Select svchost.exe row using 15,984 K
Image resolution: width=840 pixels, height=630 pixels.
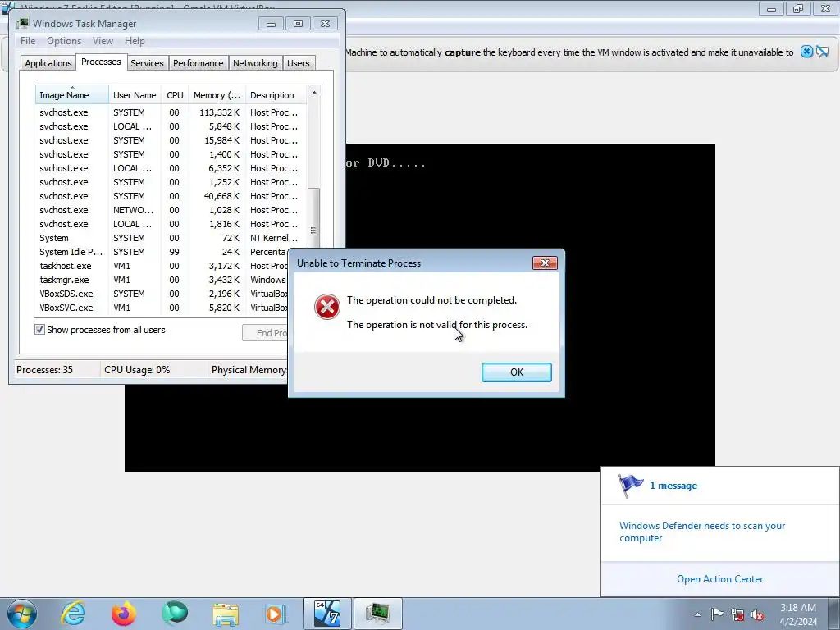click(x=171, y=140)
